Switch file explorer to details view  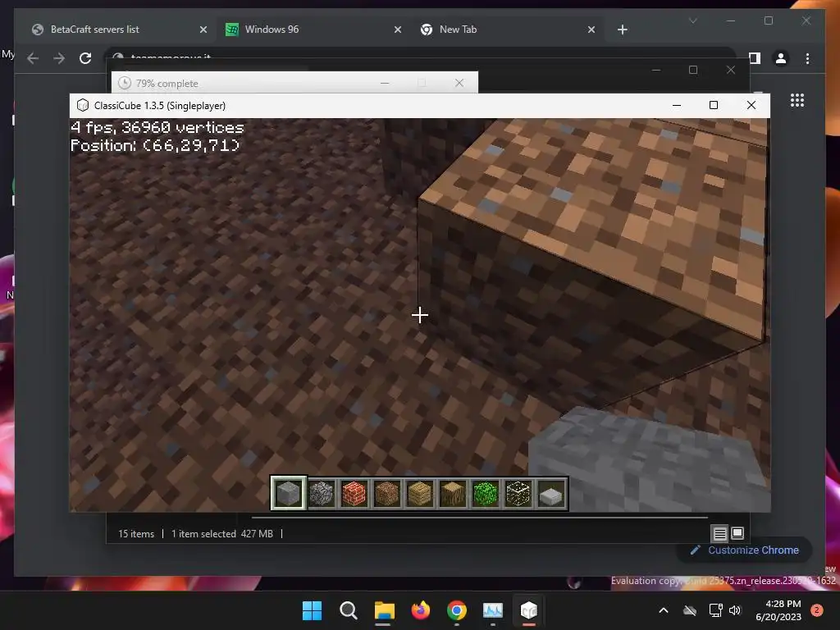coord(719,533)
